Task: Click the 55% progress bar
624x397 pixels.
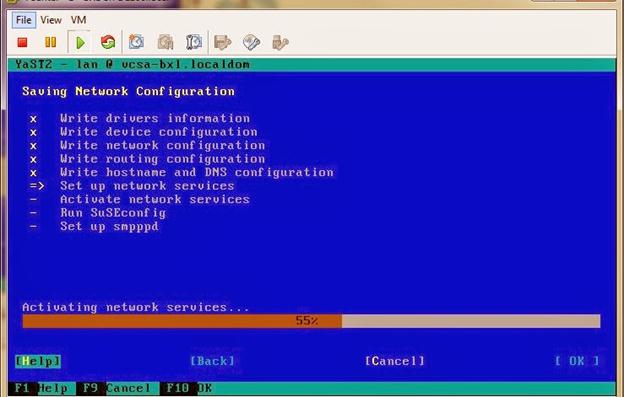Action: 311,321
